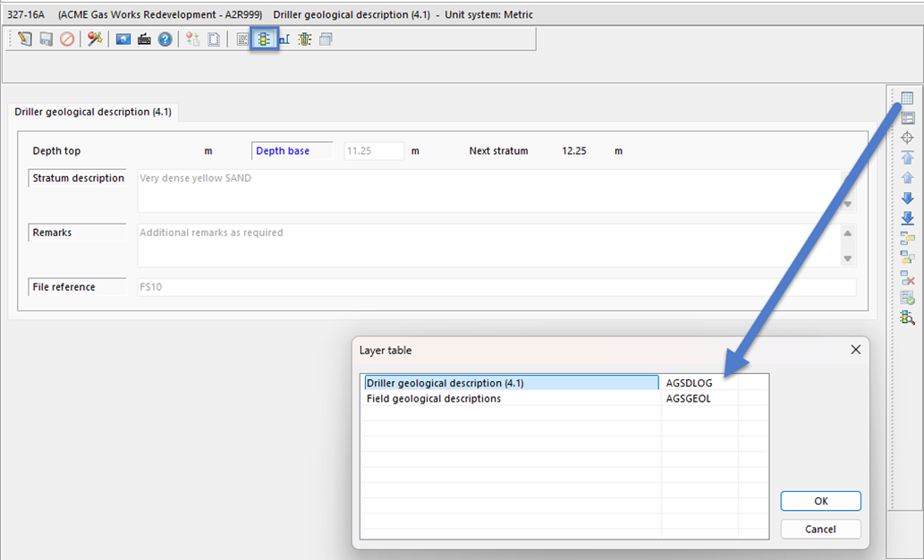The width and height of the screenshot is (924, 560).
Task: Jump to last record with bottom arrow
Action: tap(907, 218)
